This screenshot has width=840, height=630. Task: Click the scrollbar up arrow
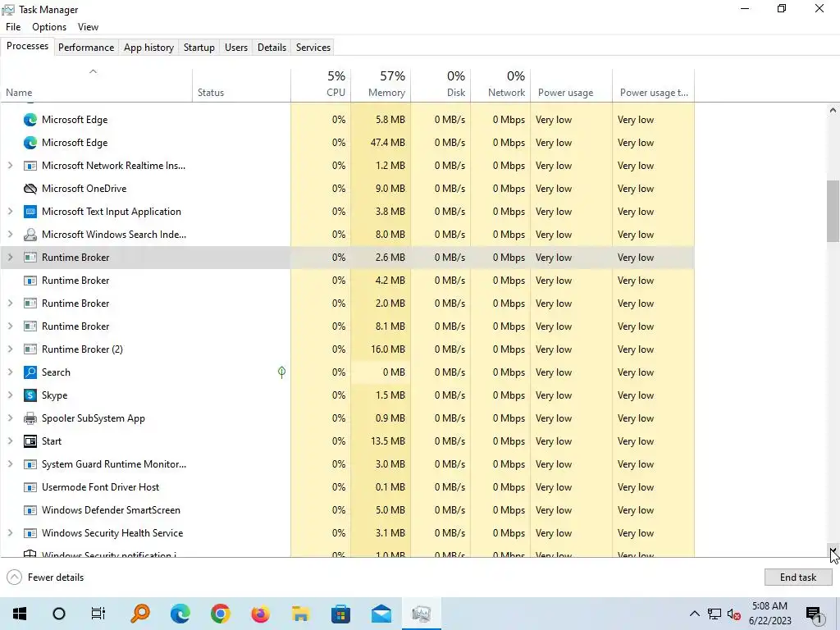click(833, 110)
